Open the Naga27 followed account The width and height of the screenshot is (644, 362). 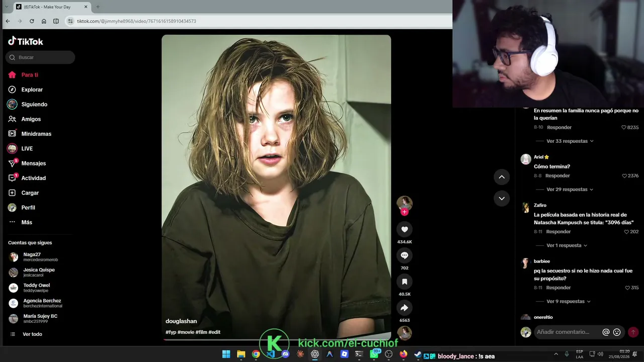33,257
